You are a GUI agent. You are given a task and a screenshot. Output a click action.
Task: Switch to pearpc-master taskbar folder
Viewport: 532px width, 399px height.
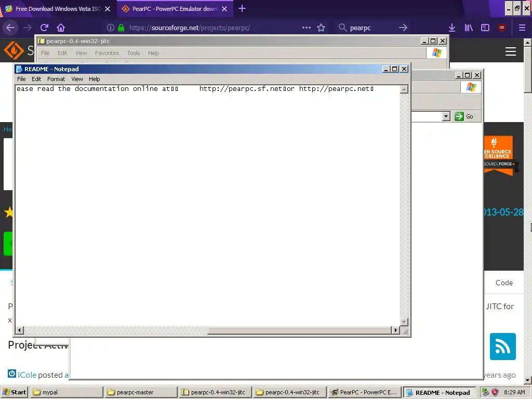coord(141,392)
